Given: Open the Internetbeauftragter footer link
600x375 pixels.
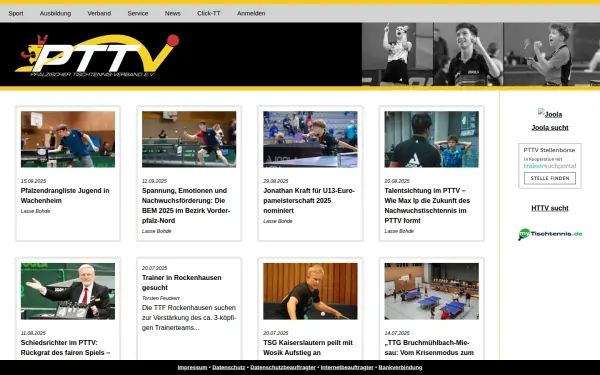Looking at the screenshot, I should tap(347, 367).
